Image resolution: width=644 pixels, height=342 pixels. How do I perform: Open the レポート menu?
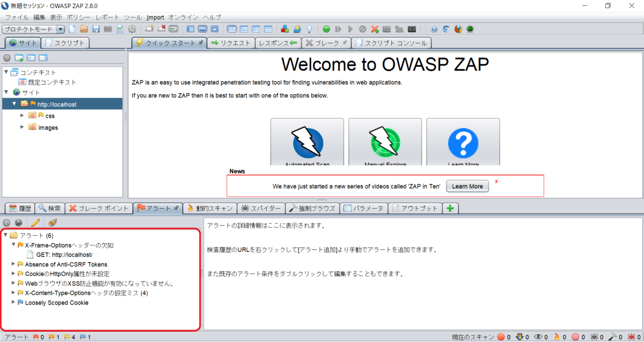(107, 17)
